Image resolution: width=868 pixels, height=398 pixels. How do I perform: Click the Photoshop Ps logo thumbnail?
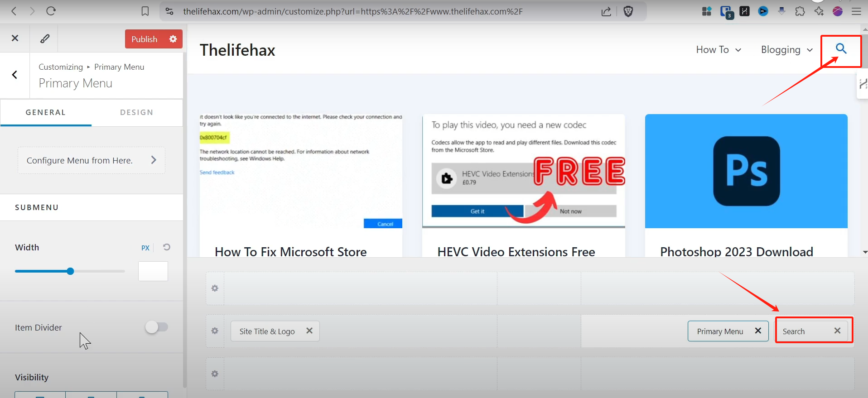pyautogui.click(x=746, y=171)
